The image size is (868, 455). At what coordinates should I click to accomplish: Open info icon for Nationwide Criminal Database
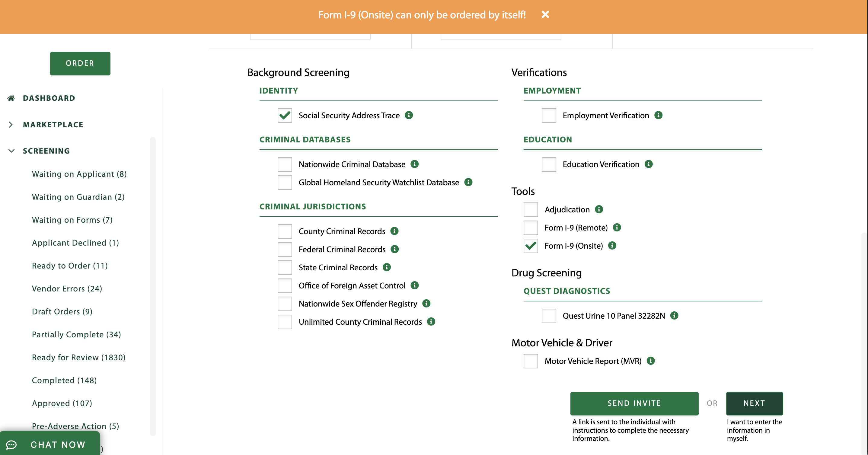coord(414,164)
